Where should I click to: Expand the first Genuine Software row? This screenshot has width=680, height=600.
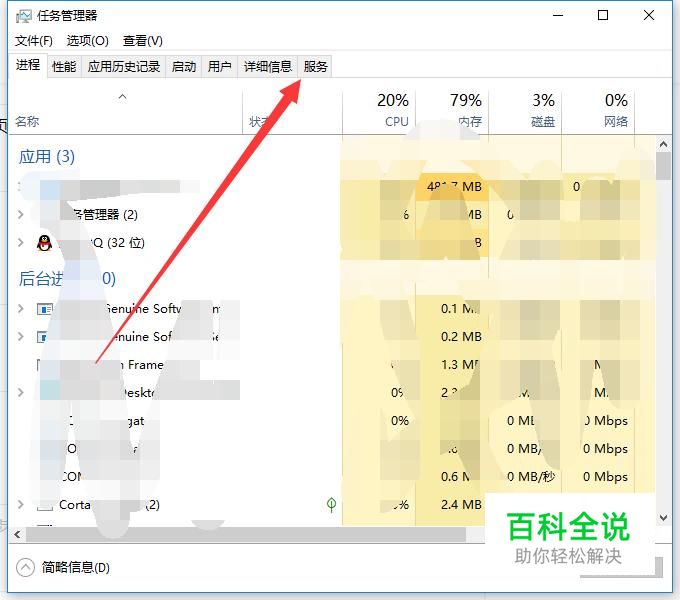point(20,309)
